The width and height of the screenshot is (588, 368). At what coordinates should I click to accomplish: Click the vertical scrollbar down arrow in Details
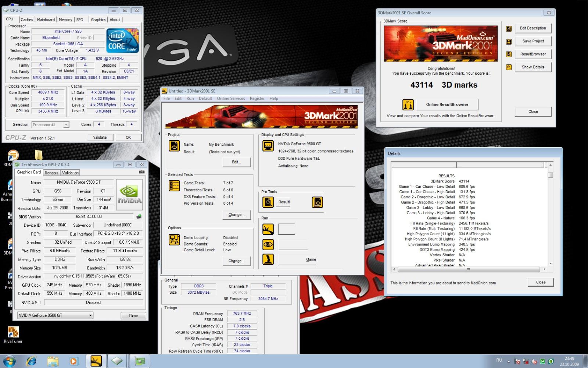(x=551, y=263)
